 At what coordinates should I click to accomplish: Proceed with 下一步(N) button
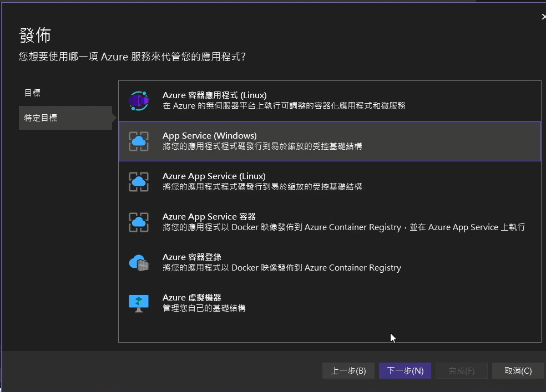pyautogui.click(x=405, y=371)
